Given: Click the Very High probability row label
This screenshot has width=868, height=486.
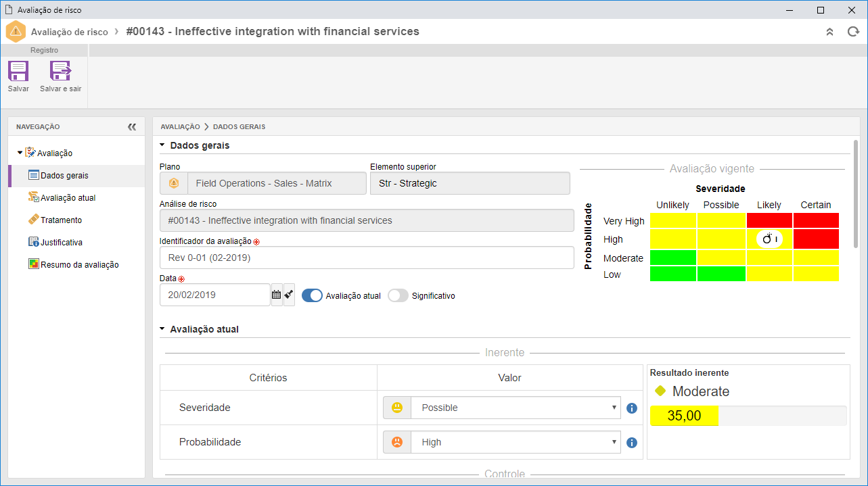Looking at the screenshot, I should click(x=624, y=221).
